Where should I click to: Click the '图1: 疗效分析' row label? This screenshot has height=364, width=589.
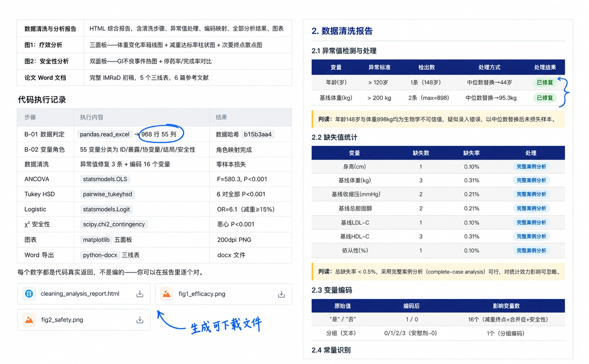(x=43, y=45)
